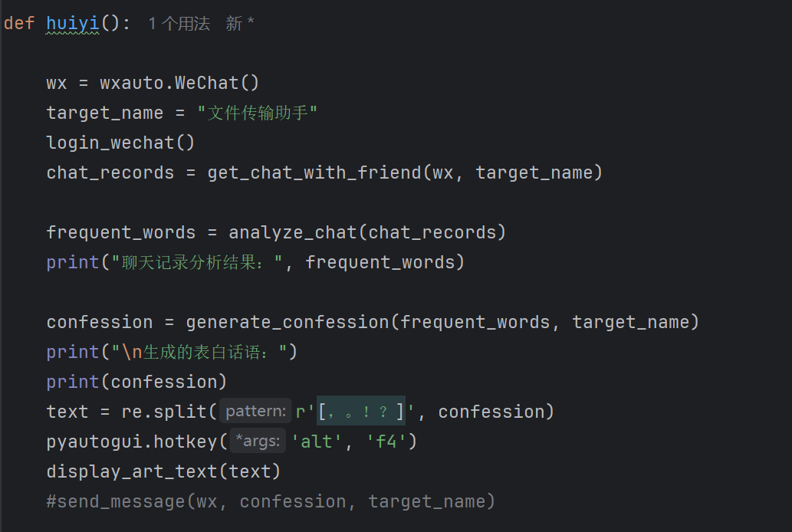Click the "文件传输助手" string literal

pyautogui.click(x=257, y=113)
